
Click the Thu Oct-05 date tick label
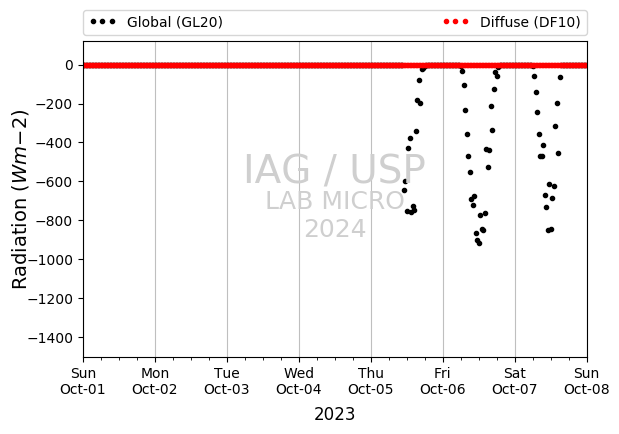pos(371,381)
